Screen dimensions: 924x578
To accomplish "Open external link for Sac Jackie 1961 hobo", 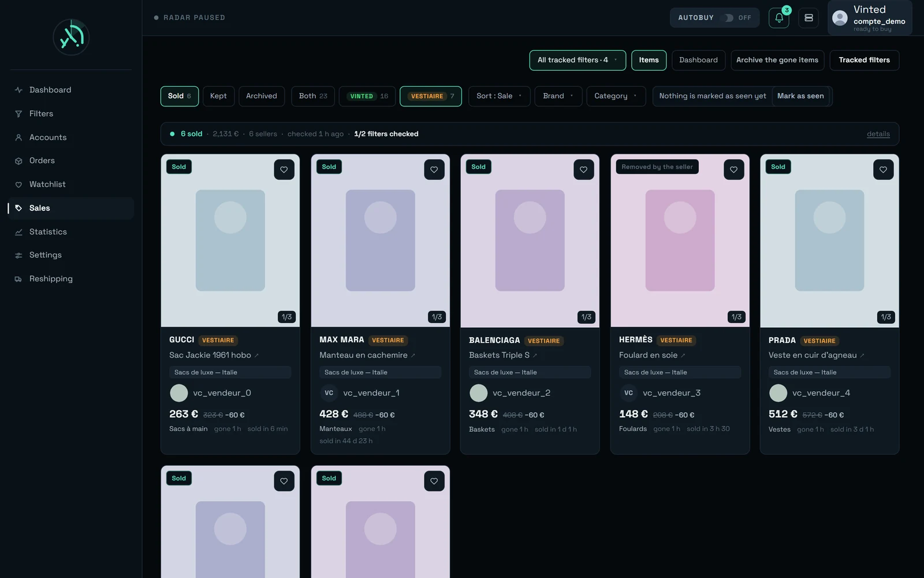I will [256, 355].
